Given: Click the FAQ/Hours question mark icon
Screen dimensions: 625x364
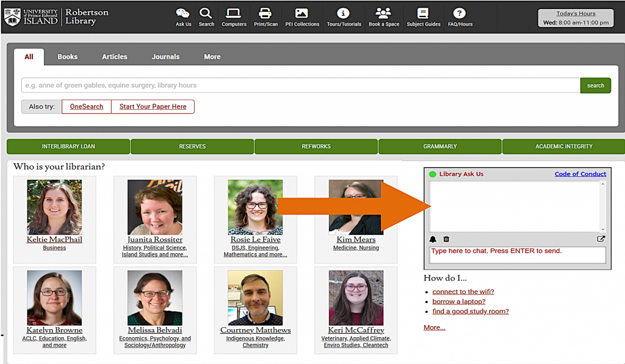Looking at the screenshot, I should pos(460,14).
